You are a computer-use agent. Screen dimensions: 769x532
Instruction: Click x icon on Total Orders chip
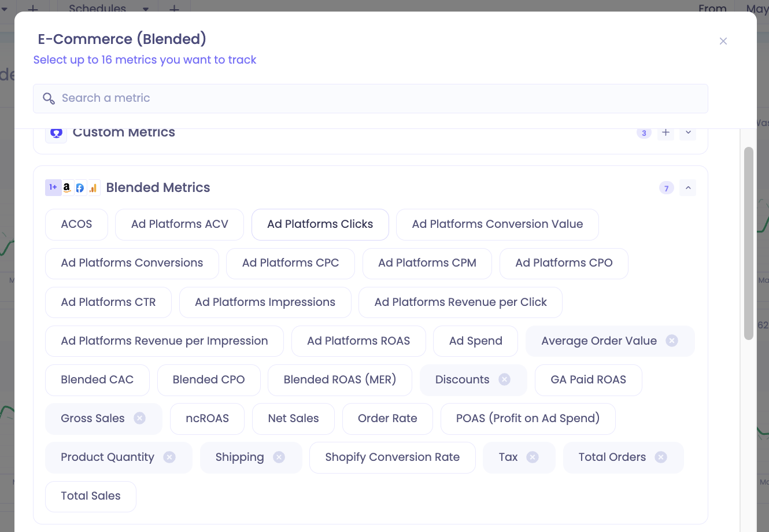click(x=661, y=457)
